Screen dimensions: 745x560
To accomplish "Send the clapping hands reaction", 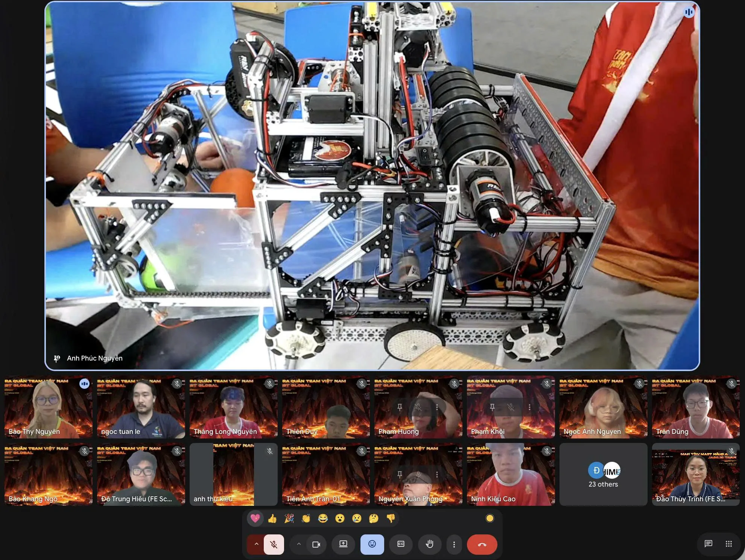I will 306,518.
